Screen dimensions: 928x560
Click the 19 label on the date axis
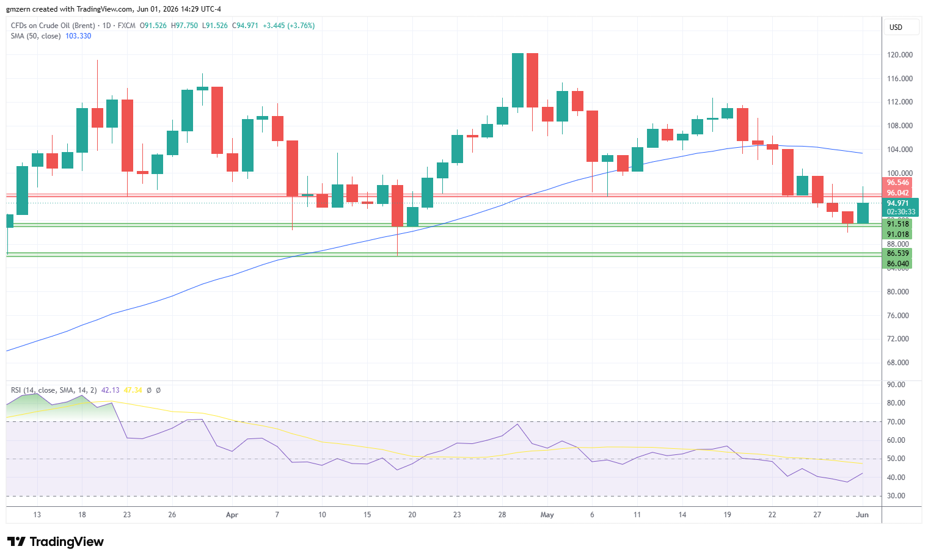(727, 515)
